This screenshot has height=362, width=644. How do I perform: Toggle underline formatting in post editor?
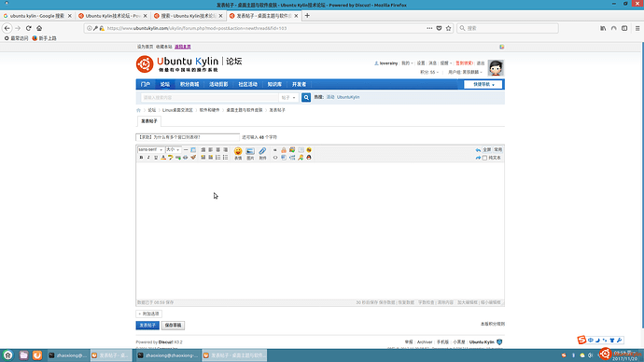pyautogui.click(x=156, y=158)
